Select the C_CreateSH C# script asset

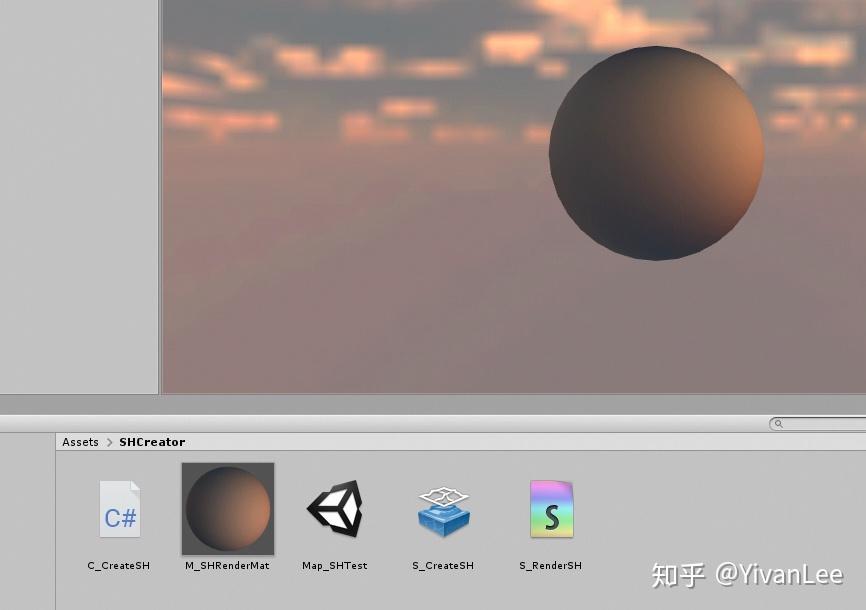coord(119,510)
